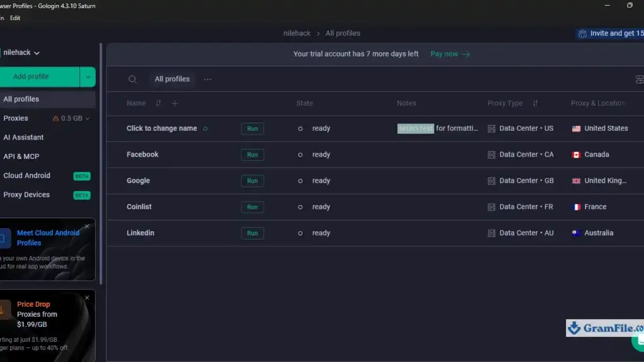Sort profiles by Name column arrows
This screenshot has width=644, height=362.
158,104
